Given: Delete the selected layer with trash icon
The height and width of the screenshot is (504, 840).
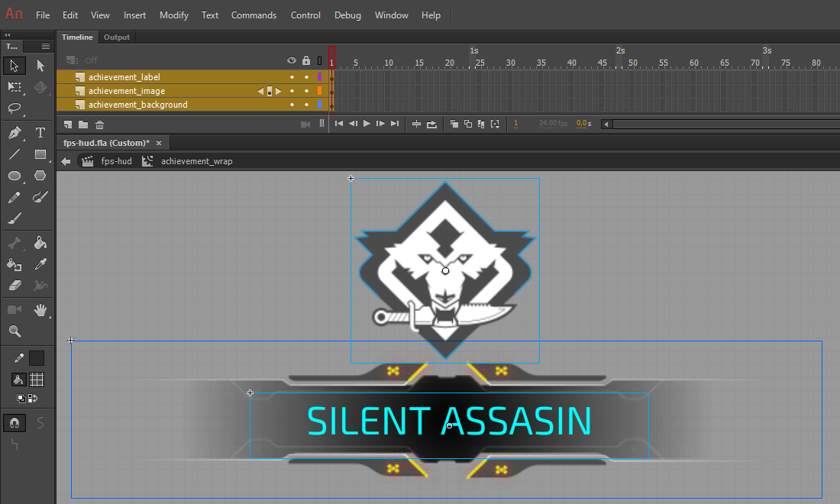Looking at the screenshot, I should 99,124.
